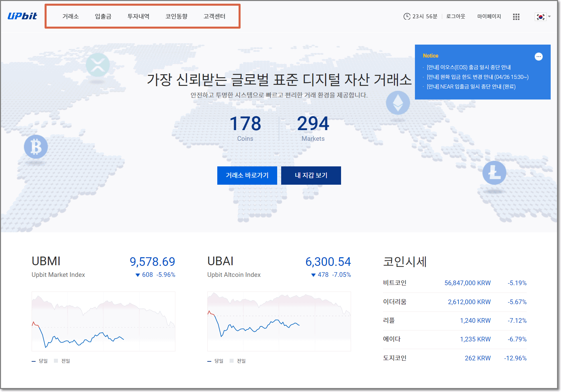Open the services grid icon in the header
This screenshot has width=561, height=392.
[516, 16]
